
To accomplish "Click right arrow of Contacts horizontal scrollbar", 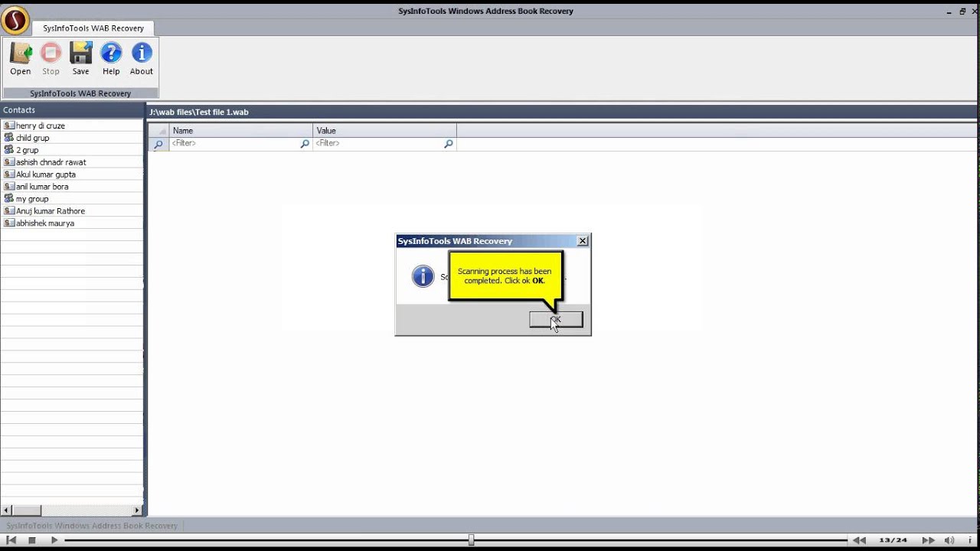I will 137,510.
